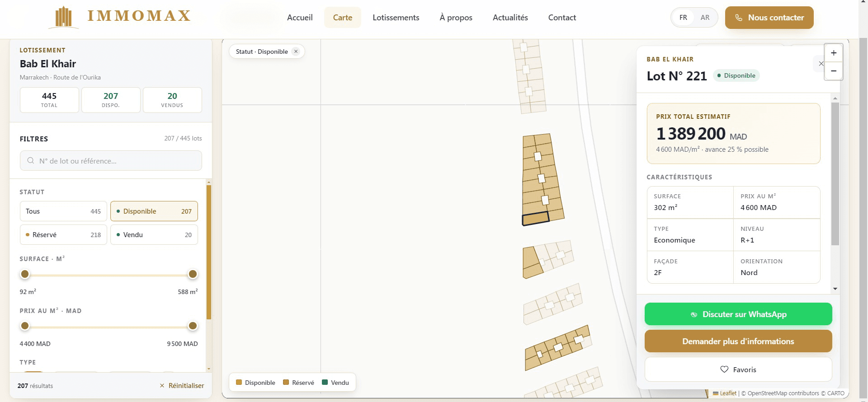The height and width of the screenshot is (402, 868).
Task: Click the heart icon on Favoris
Action: pos(724,369)
